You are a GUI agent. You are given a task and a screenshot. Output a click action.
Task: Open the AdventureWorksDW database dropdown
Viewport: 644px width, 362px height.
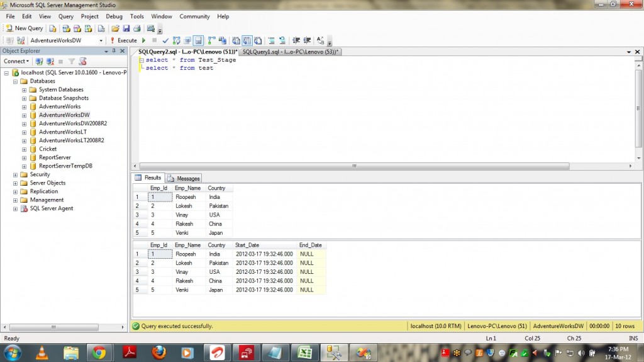101,40
